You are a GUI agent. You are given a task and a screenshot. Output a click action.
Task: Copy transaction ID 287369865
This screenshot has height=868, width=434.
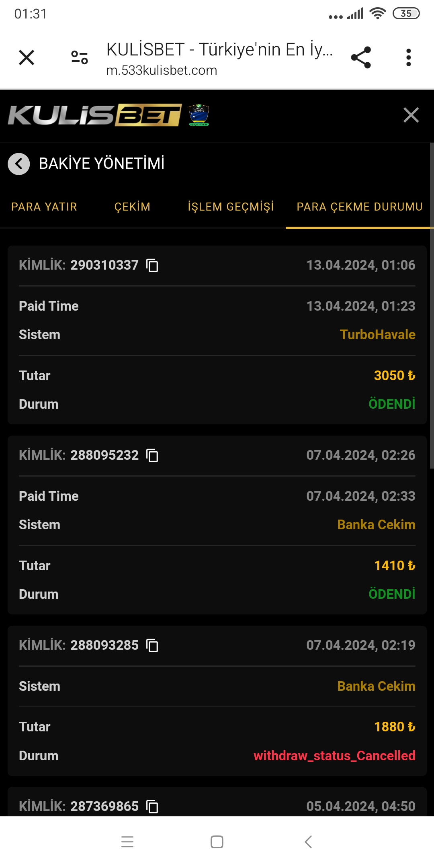click(x=152, y=807)
